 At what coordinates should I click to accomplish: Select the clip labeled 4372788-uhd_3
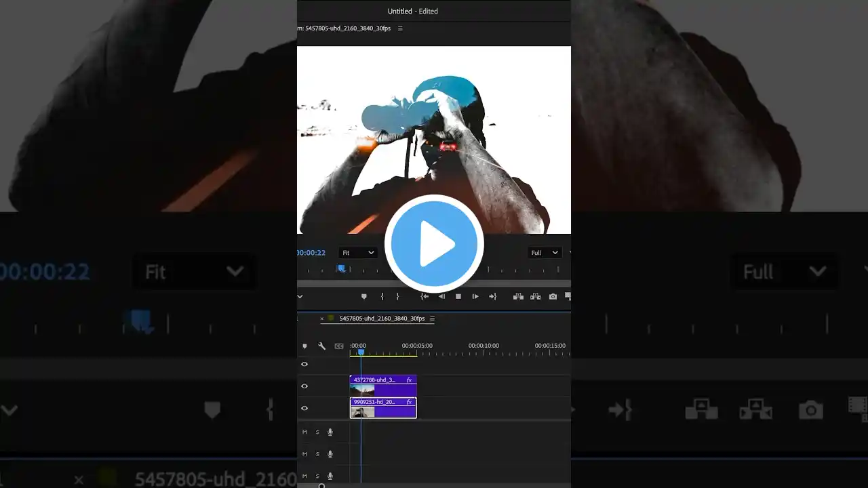pyautogui.click(x=383, y=386)
